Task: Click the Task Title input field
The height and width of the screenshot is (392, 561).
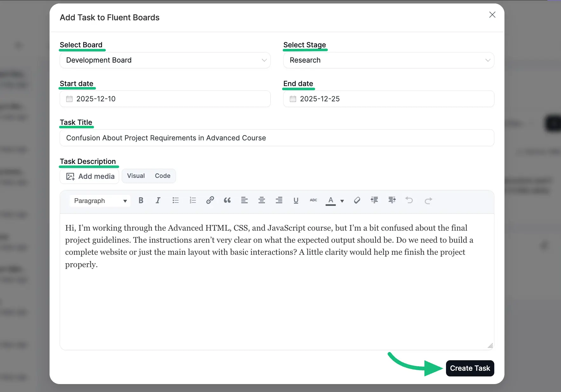Action: click(x=276, y=138)
